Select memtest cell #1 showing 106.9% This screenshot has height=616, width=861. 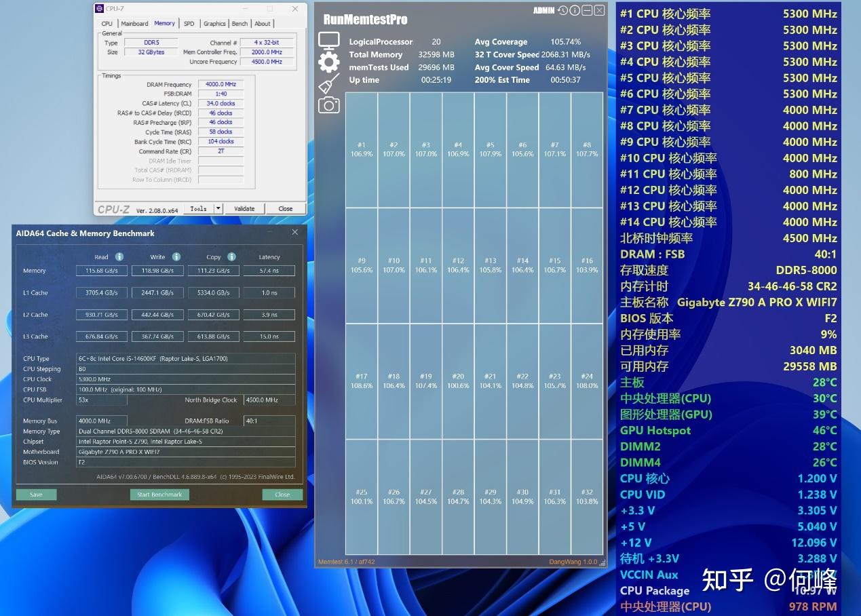tap(362, 150)
